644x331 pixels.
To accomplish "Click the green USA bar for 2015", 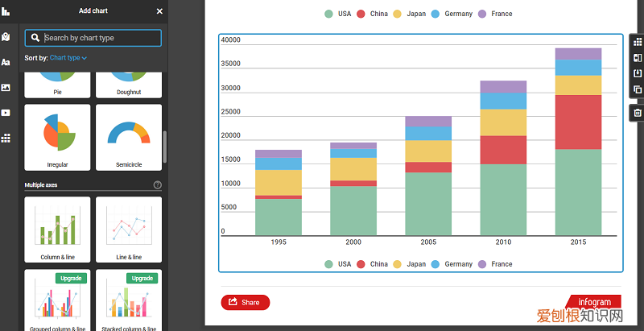I will 579,192.
